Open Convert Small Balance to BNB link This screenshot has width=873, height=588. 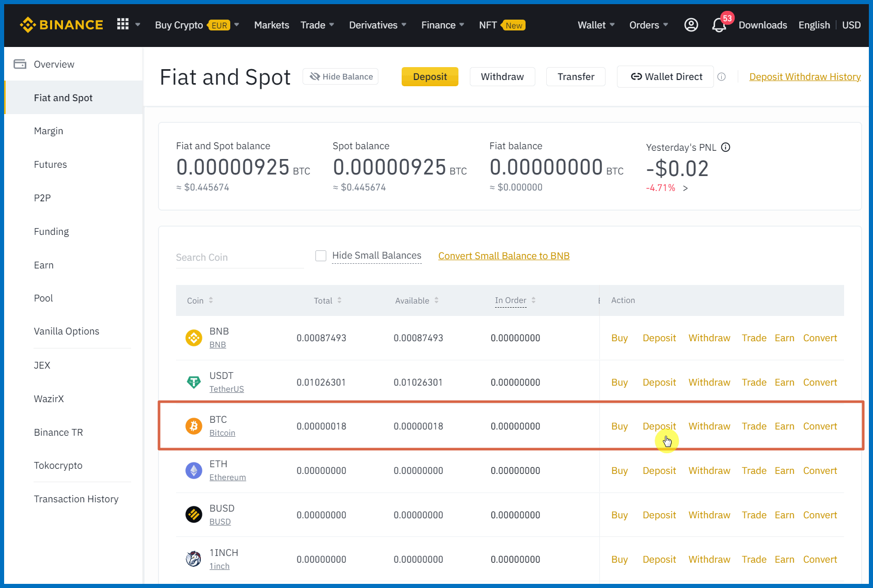tap(503, 256)
